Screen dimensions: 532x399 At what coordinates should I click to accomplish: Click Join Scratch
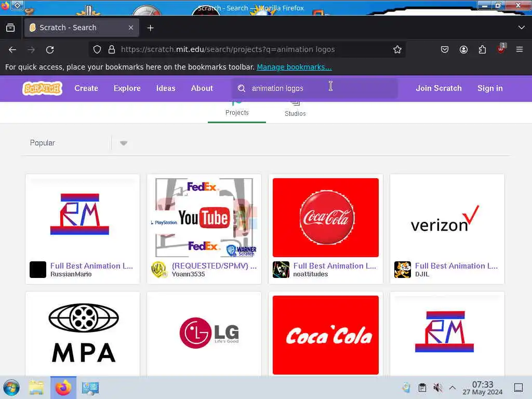coord(438,88)
